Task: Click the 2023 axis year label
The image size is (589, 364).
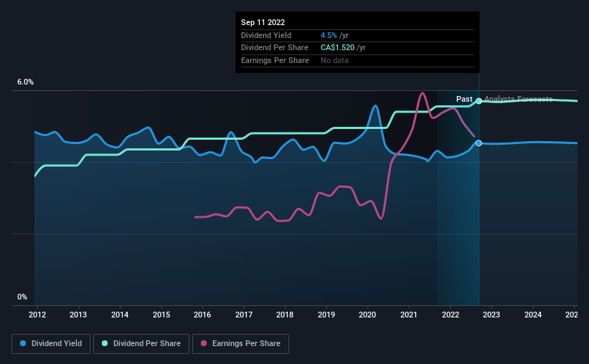Action: click(x=491, y=315)
